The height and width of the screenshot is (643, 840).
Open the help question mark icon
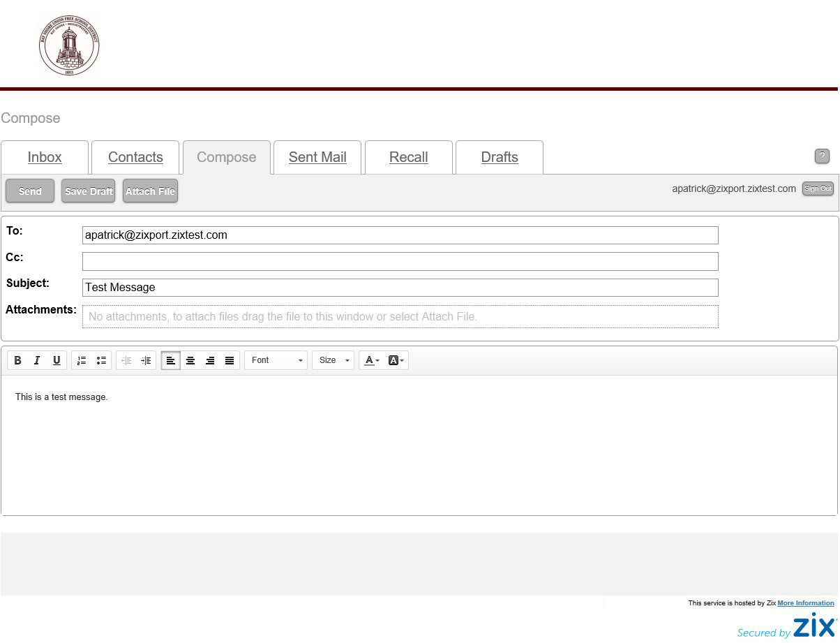point(822,156)
